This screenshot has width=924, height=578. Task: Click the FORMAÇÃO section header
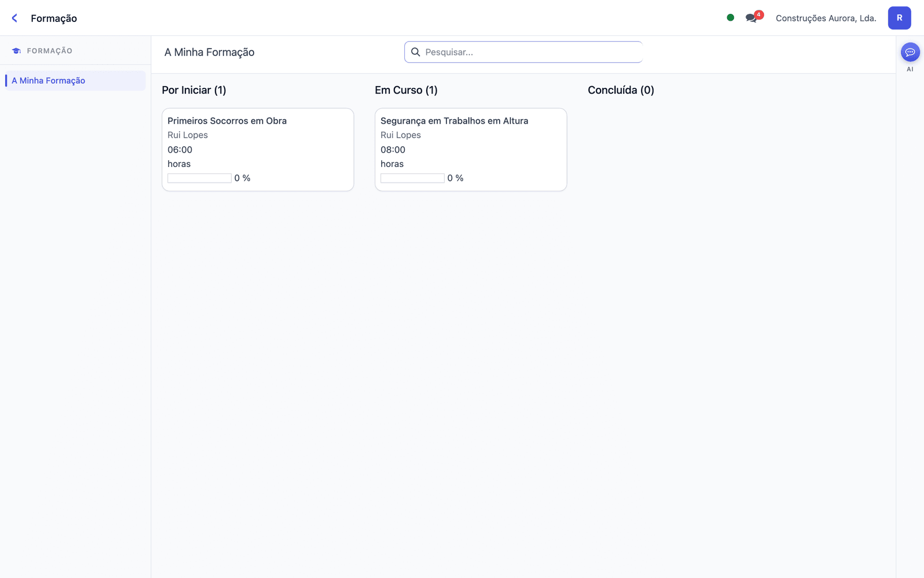point(50,51)
